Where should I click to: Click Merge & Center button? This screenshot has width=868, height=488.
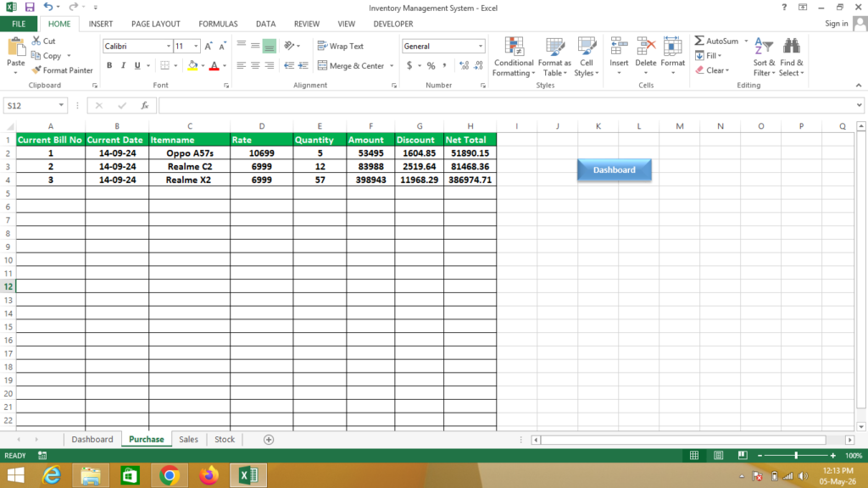coord(351,66)
